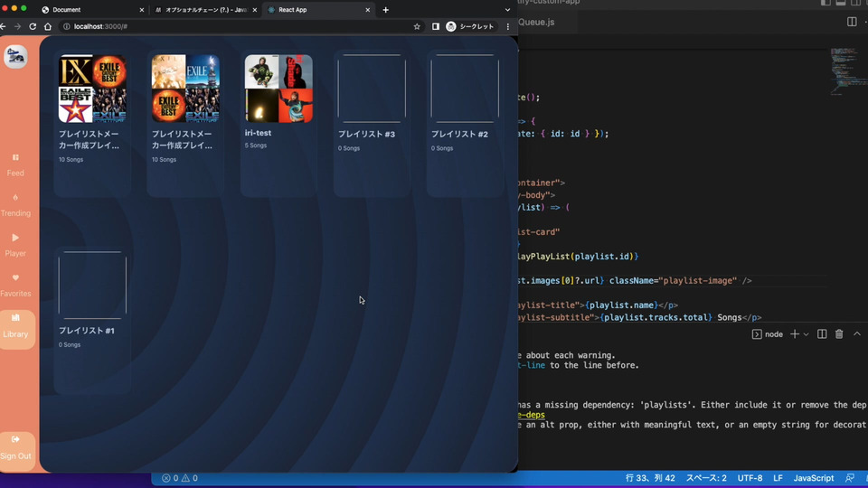Kill terminal with the trash icon

[x=839, y=334]
